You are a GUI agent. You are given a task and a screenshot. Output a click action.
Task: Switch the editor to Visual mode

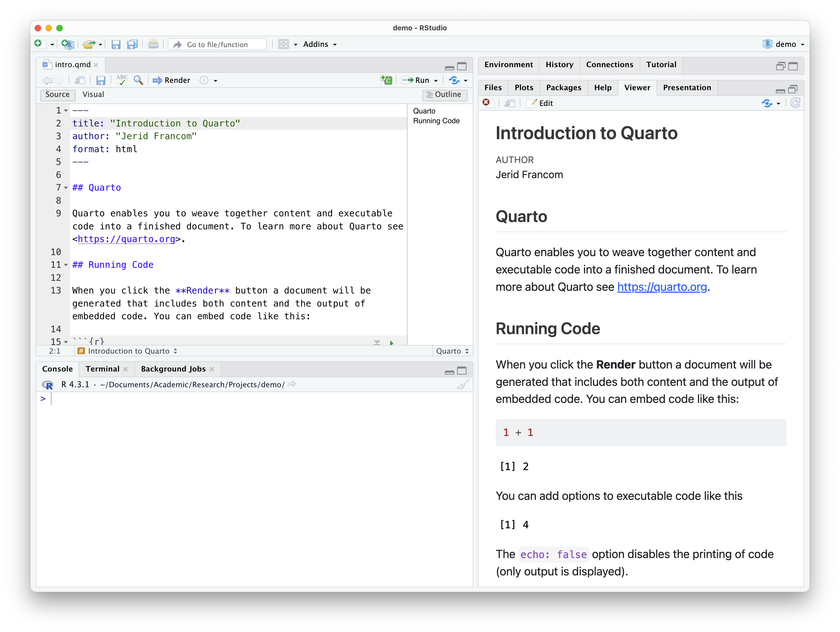pos(93,95)
